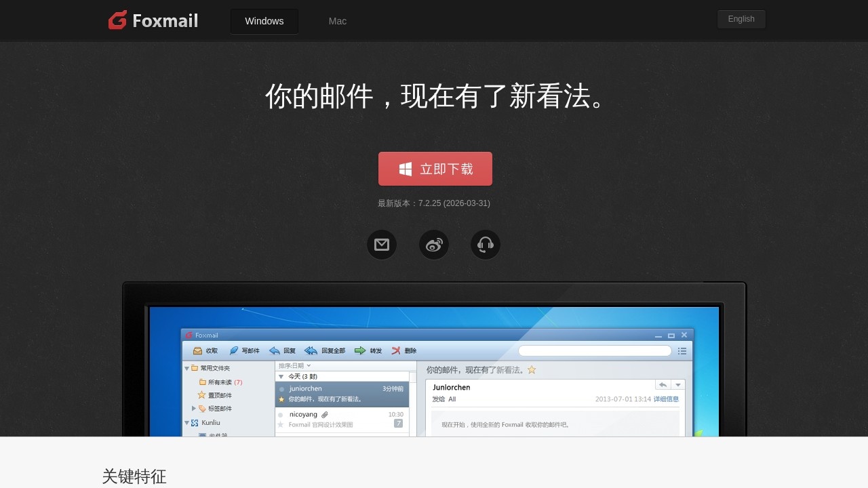The width and height of the screenshot is (868, 488).
Task: Click the red 删除 delete icon
Action: pyautogui.click(x=396, y=350)
